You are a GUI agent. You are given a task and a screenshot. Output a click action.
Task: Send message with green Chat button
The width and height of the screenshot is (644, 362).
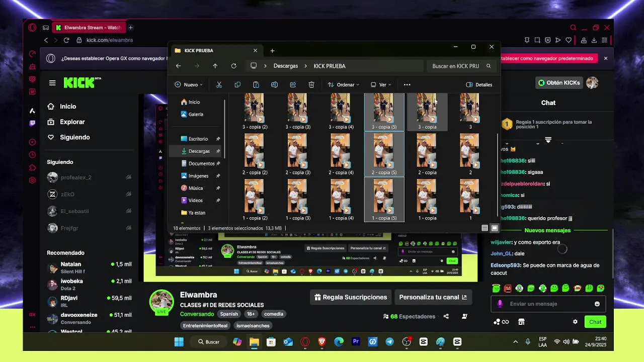[595, 322]
